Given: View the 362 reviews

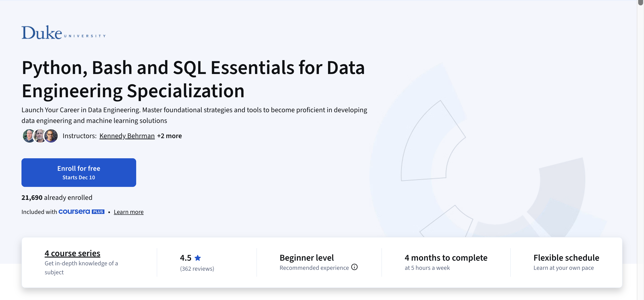Looking at the screenshot, I should click(x=197, y=268).
